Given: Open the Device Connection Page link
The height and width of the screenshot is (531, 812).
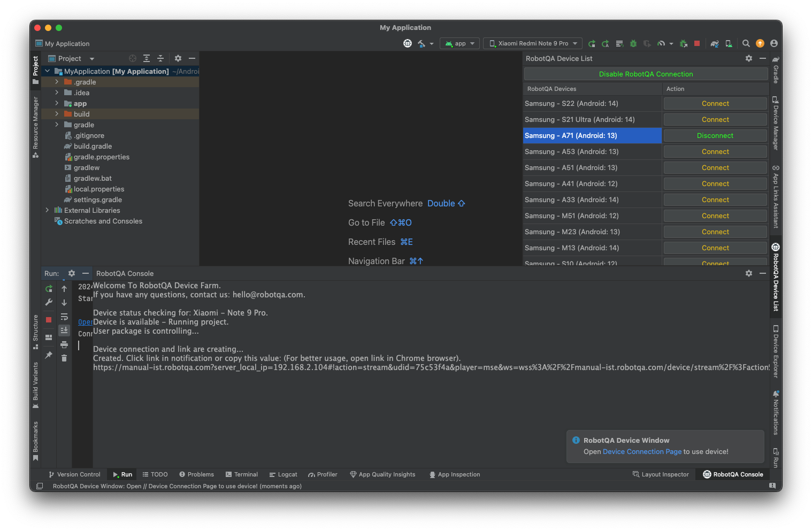Looking at the screenshot, I should (x=642, y=452).
